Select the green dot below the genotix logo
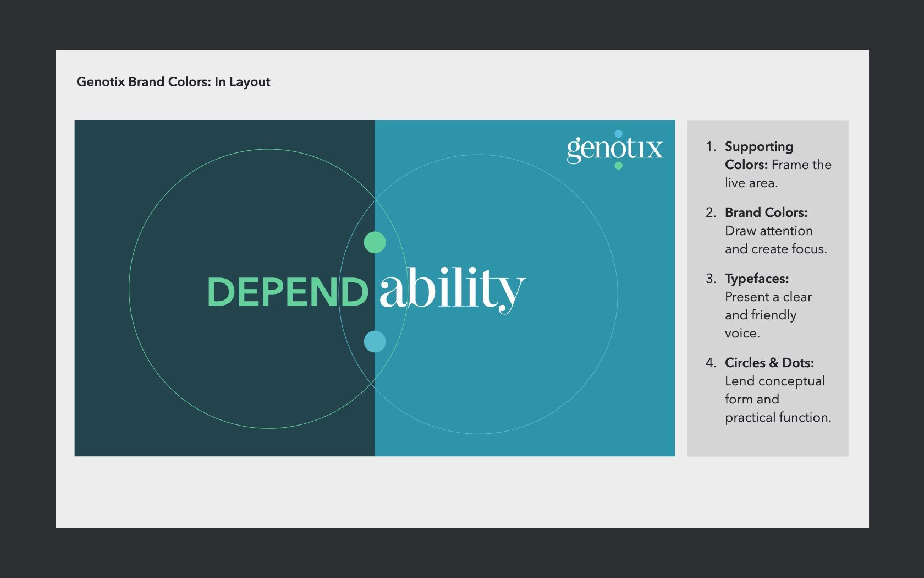The width and height of the screenshot is (924, 578). click(618, 165)
